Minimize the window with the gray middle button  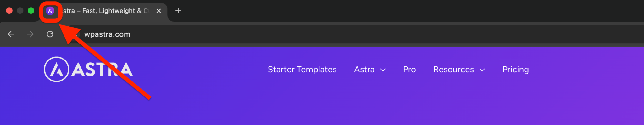[x=20, y=11]
